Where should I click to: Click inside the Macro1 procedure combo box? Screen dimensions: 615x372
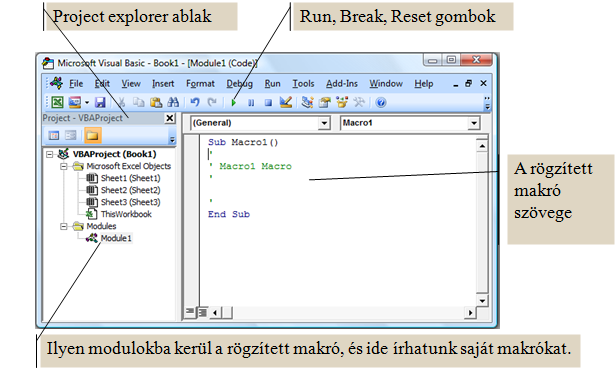click(x=410, y=123)
